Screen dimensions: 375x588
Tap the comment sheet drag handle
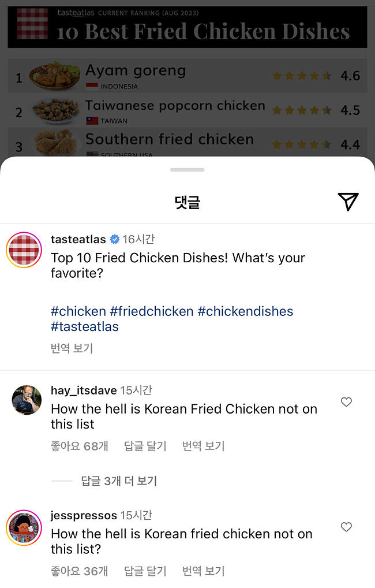click(187, 170)
